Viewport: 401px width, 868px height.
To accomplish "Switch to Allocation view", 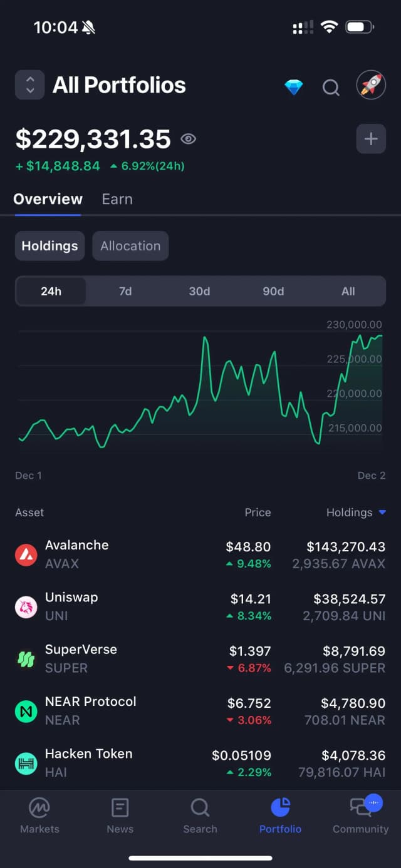I will (130, 246).
